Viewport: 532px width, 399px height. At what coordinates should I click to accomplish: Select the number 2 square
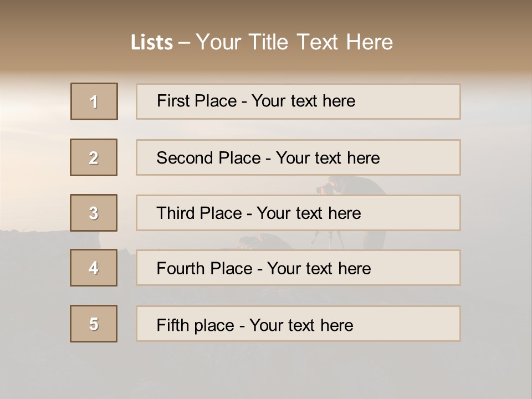[94, 157]
